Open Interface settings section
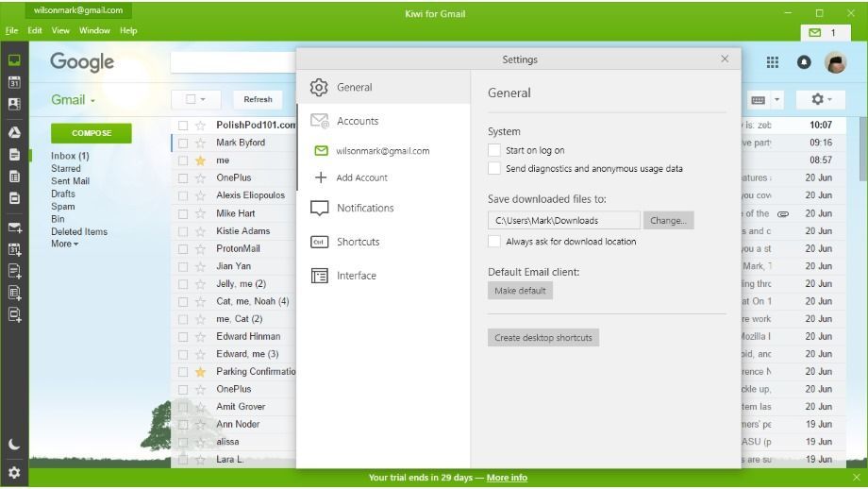 (x=384, y=276)
